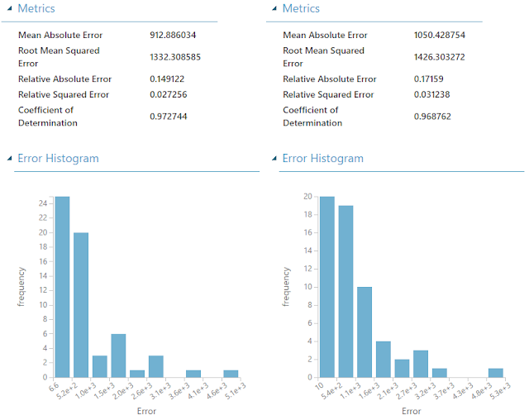This screenshot has height=420, width=529.
Task: Collapse the right Error Histogram triangle
Action: pos(274,158)
